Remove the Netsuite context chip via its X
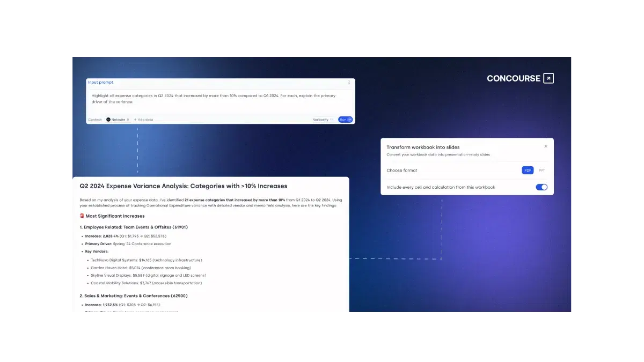 click(128, 120)
